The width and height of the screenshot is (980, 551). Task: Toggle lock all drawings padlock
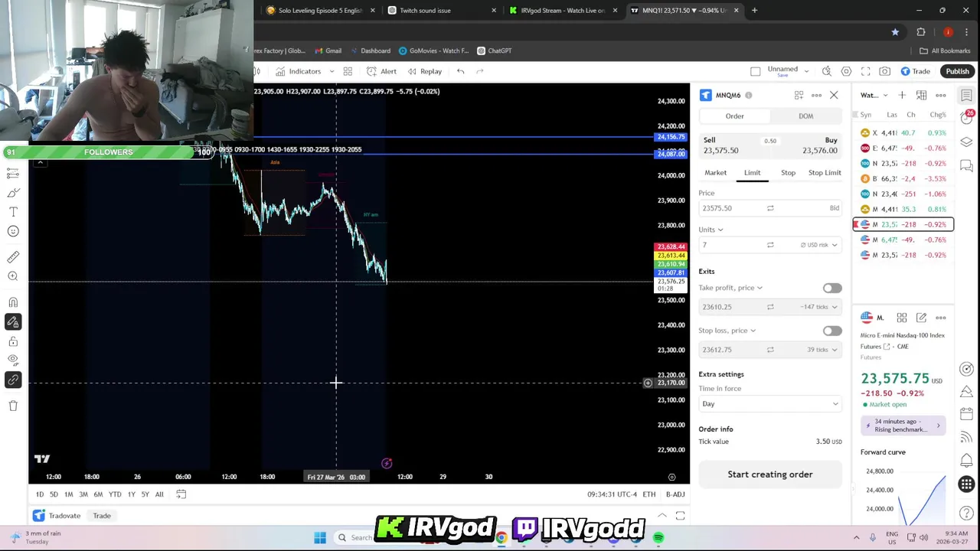click(13, 341)
